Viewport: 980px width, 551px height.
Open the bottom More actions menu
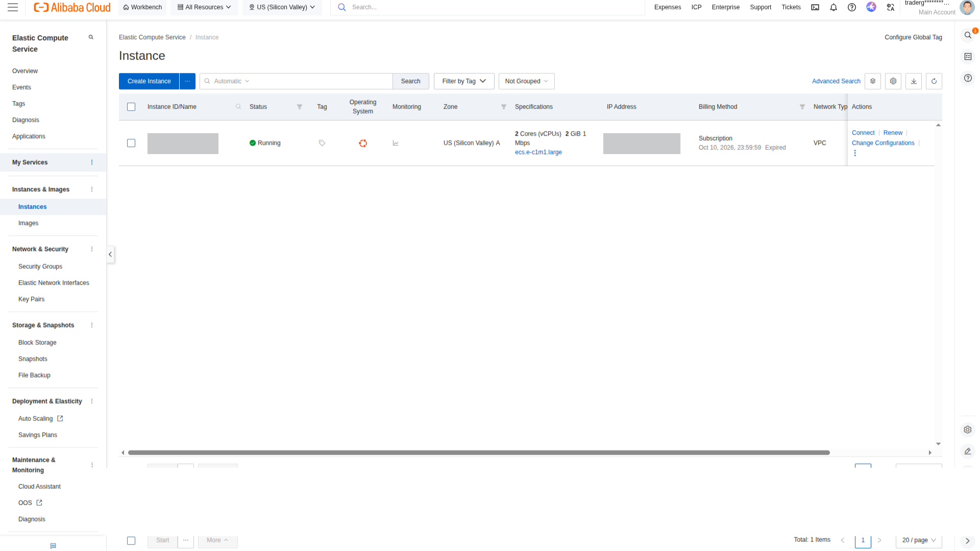(x=217, y=540)
